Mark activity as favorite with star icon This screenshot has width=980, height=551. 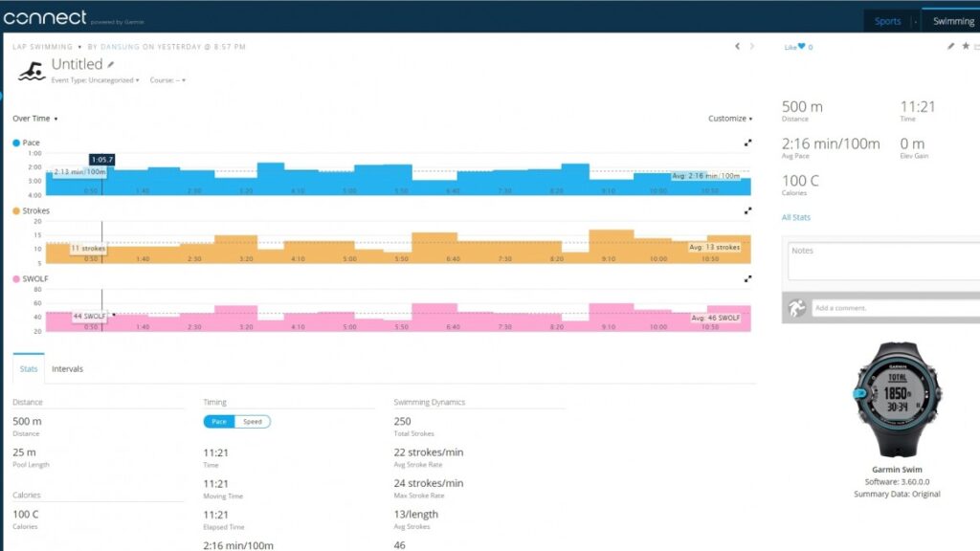tap(965, 46)
